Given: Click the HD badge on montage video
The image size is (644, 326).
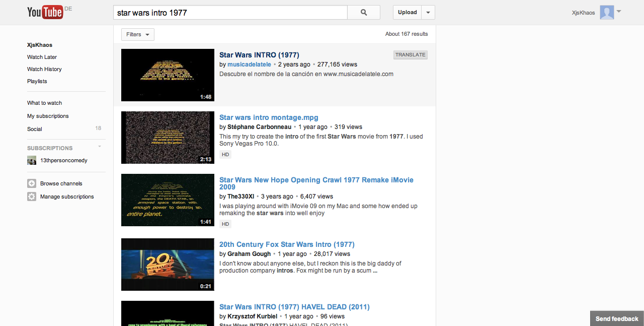Looking at the screenshot, I should coord(225,155).
